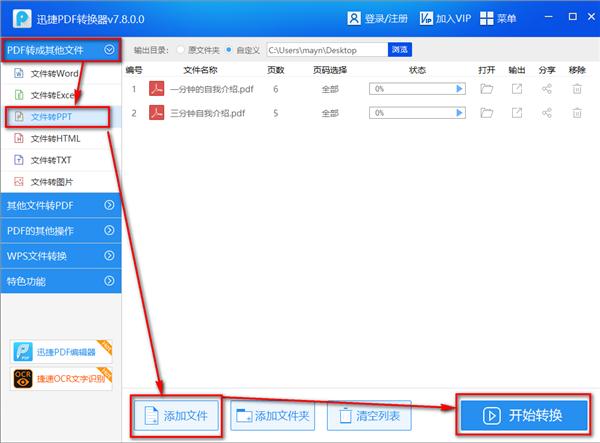The height and width of the screenshot is (443, 600).
Task: Start conversion of 三分钟自我介绍.pdf play arrow
Action: tap(460, 112)
